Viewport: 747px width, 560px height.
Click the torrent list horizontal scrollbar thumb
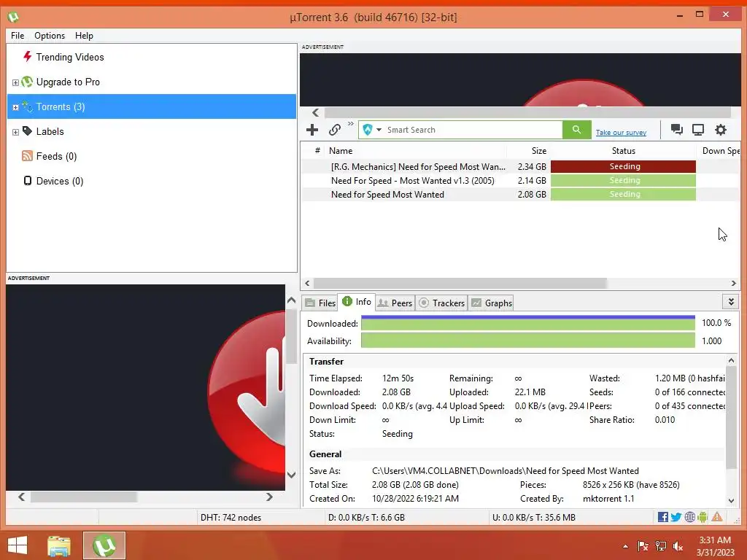pos(460,283)
